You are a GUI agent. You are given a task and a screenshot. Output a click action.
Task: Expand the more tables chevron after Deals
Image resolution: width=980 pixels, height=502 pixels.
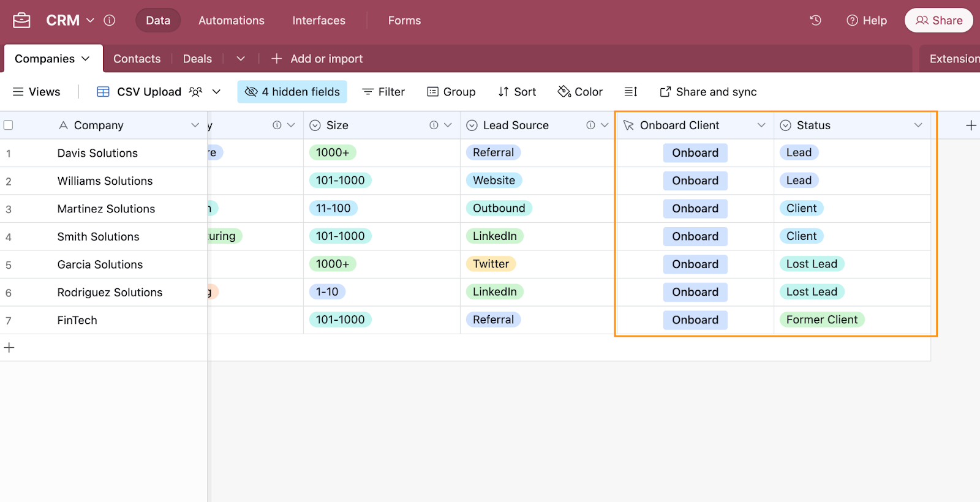241,59
